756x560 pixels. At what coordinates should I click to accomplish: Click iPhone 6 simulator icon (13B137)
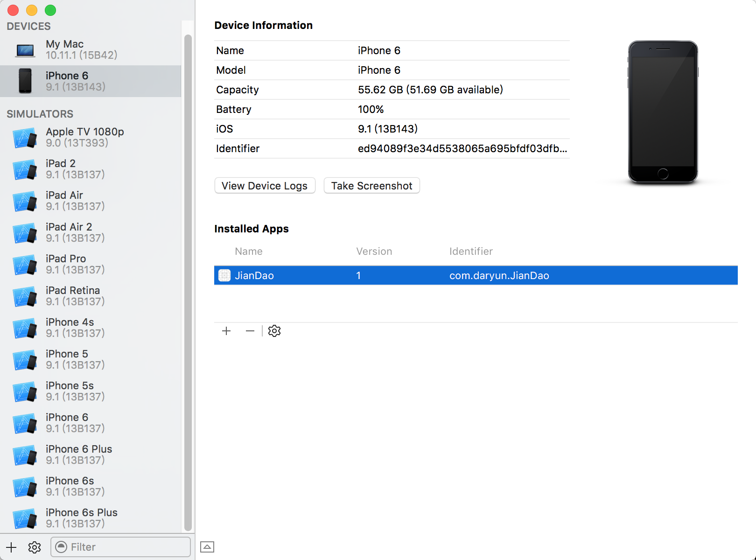[25, 423]
